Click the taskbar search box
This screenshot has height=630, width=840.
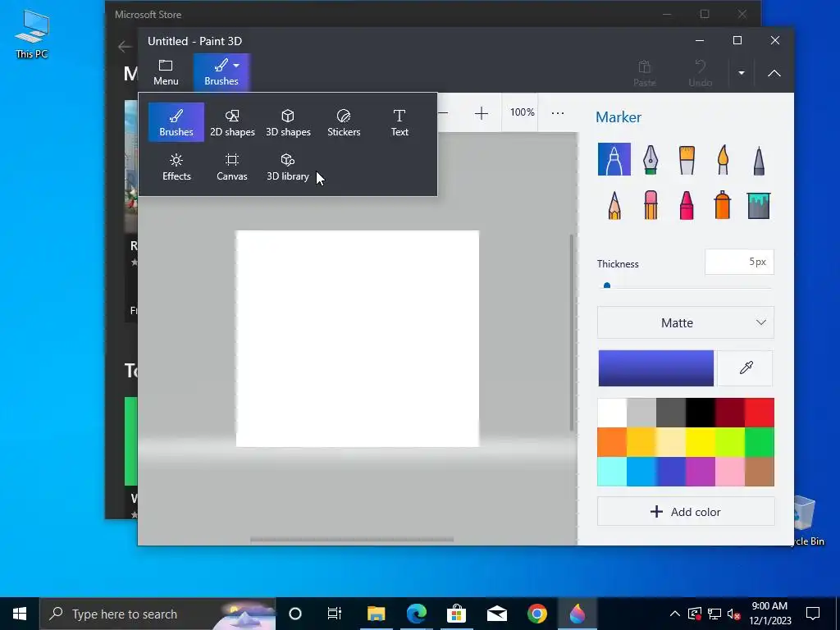(157, 614)
